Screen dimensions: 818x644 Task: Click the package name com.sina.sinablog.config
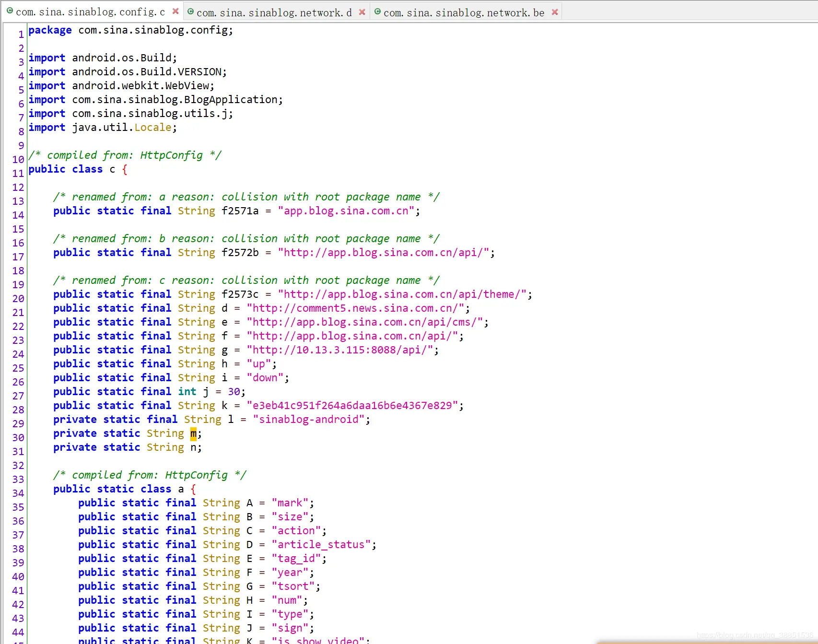[x=153, y=30]
